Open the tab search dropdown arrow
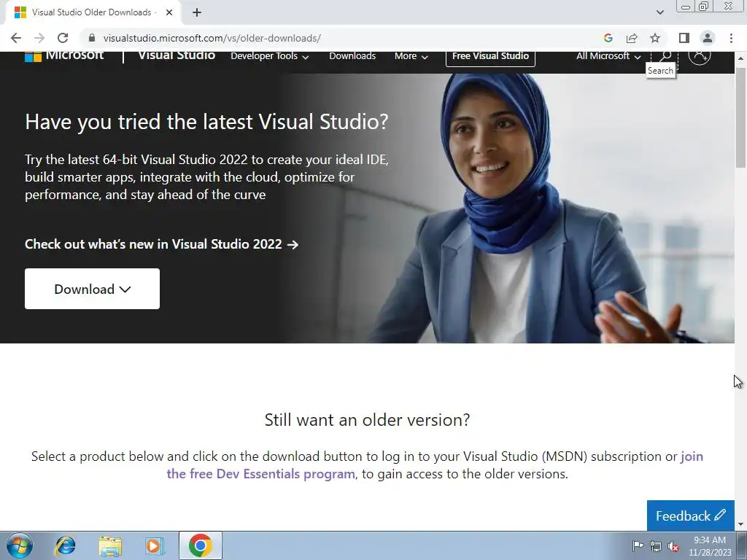 click(659, 12)
